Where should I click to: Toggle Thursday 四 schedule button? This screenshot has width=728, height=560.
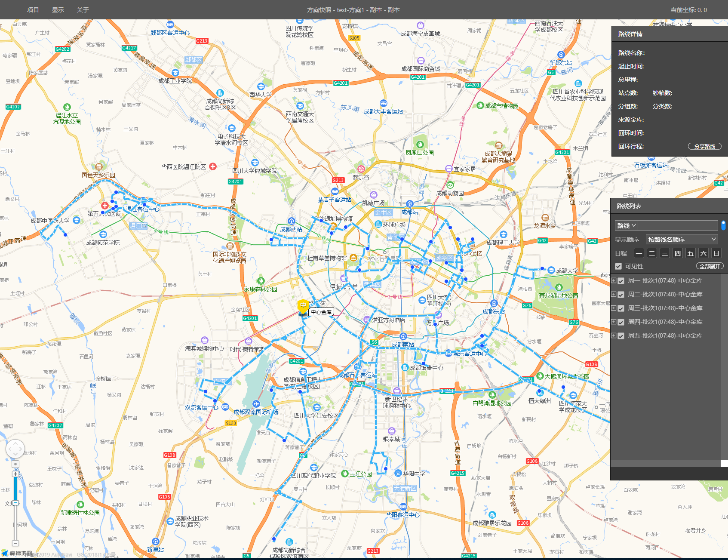678,253
